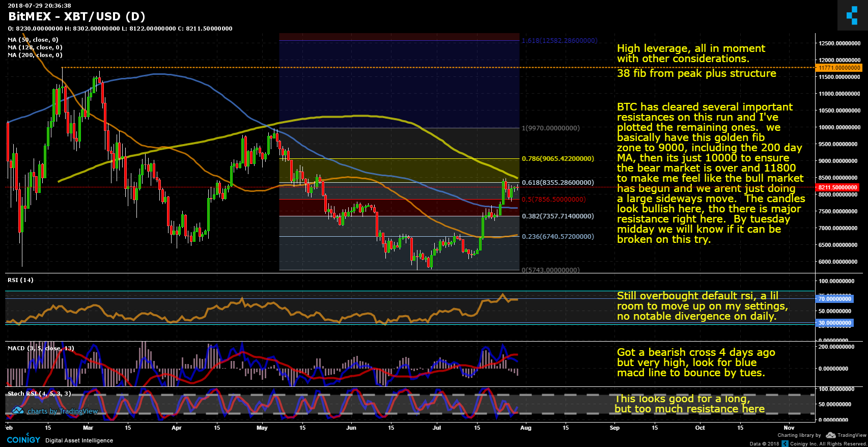Click the TradingView cloud icon beside 'charts by'

pos(18,410)
